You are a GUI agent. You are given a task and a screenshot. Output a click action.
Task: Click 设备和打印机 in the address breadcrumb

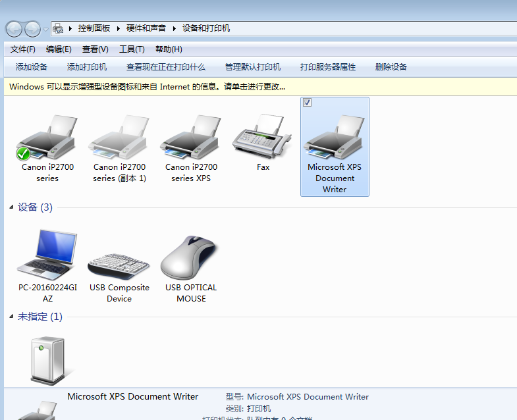tap(206, 28)
